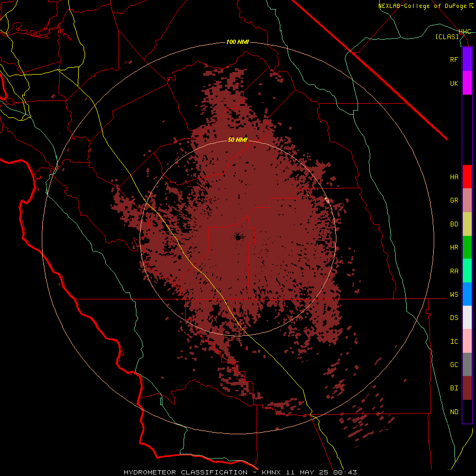This screenshot has height=476, width=476.
Task: Click the BI legend label
Action: [454, 388]
